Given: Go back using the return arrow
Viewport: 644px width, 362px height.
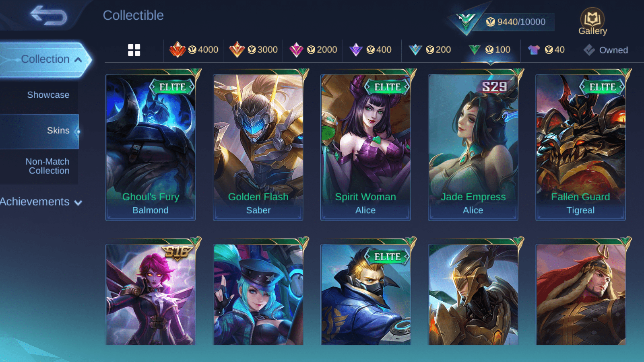Looking at the screenshot, I should click(49, 15).
